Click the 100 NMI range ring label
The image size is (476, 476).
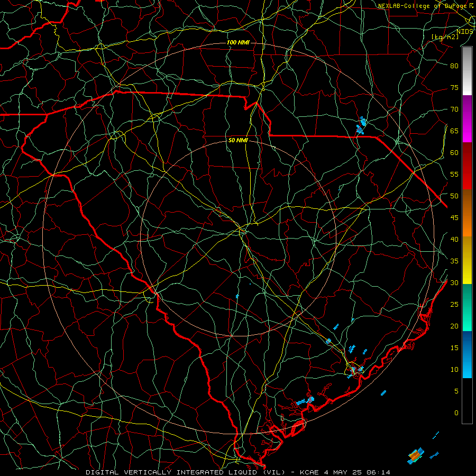[x=238, y=42]
